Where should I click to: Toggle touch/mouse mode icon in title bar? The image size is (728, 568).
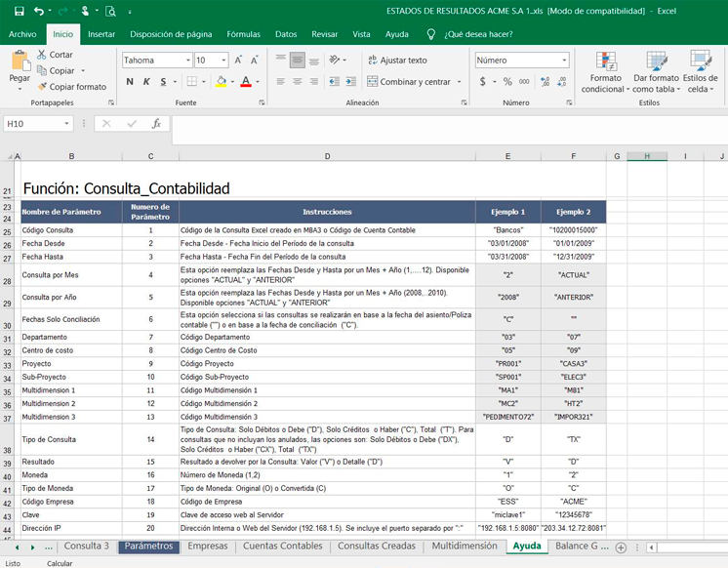pos(86,11)
